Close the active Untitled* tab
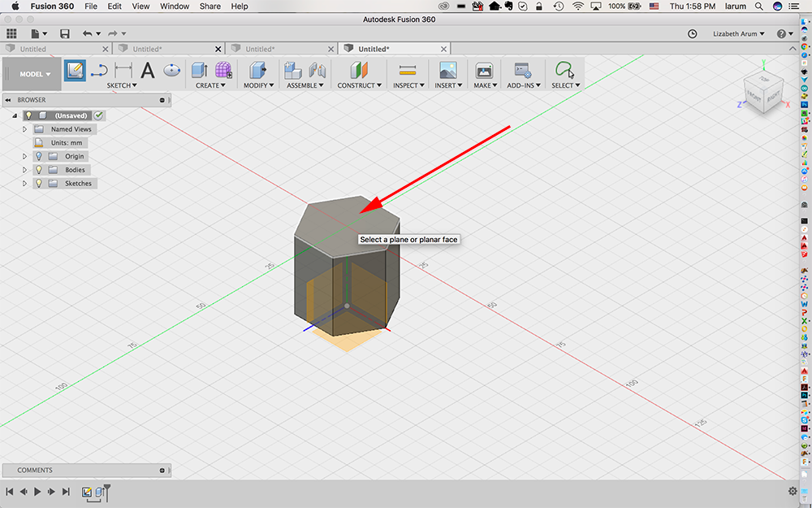Image resolution: width=812 pixels, height=508 pixels. pyautogui.click(x=444, y=49)
